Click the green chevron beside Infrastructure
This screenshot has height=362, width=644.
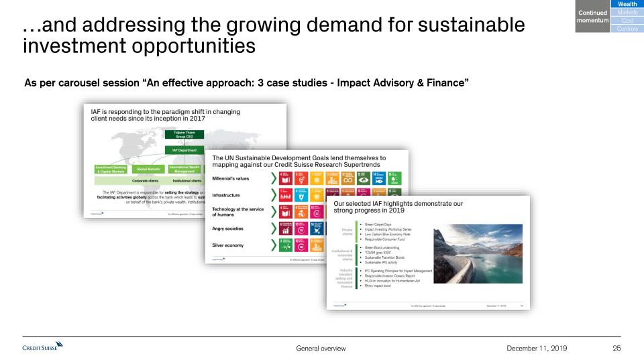274,195
